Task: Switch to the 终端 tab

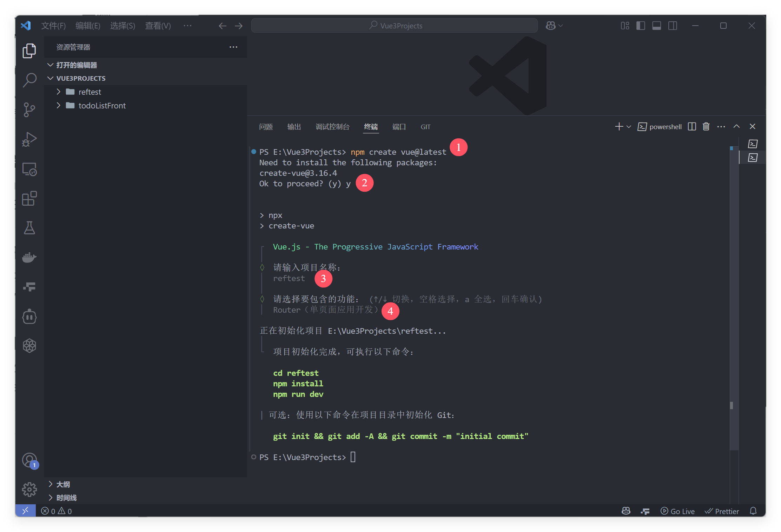Action: (371, 127)
